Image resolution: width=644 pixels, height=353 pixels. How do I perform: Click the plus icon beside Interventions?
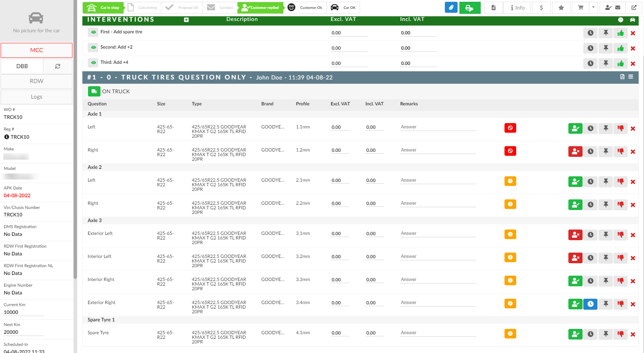pyautogui.click(x=186, y=20)
